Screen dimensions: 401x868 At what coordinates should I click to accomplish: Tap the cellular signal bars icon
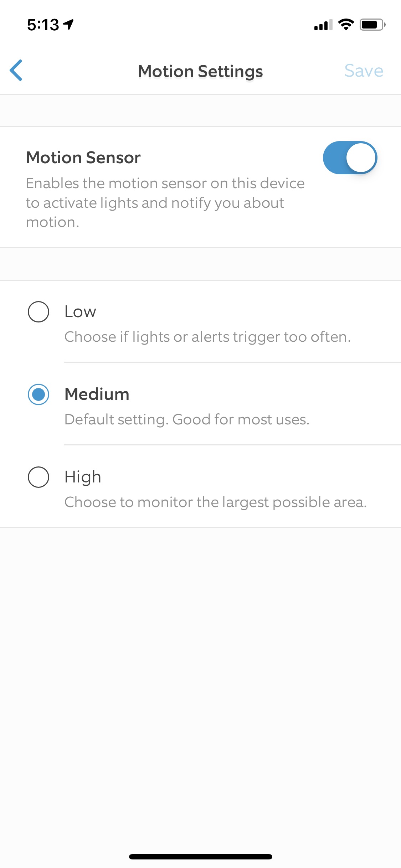[323, 25]
